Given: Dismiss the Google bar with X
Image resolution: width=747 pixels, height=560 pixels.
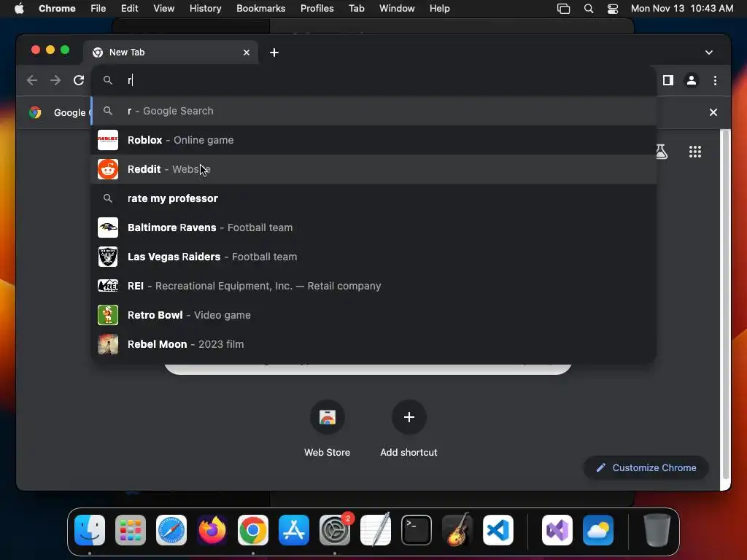Looking at the screenshot, I should point(713,112).
